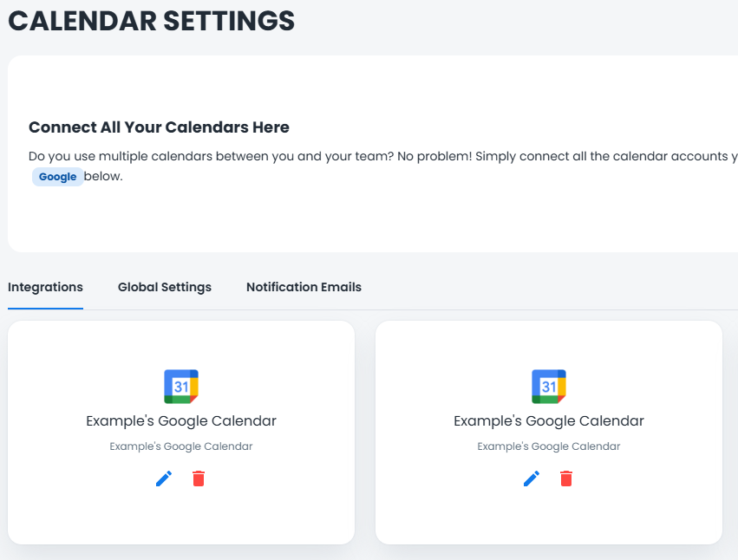Select the first card's small gray subtitle
Image resolution: width=738 pixels, height=560 pixels.
tap(181, 446)
